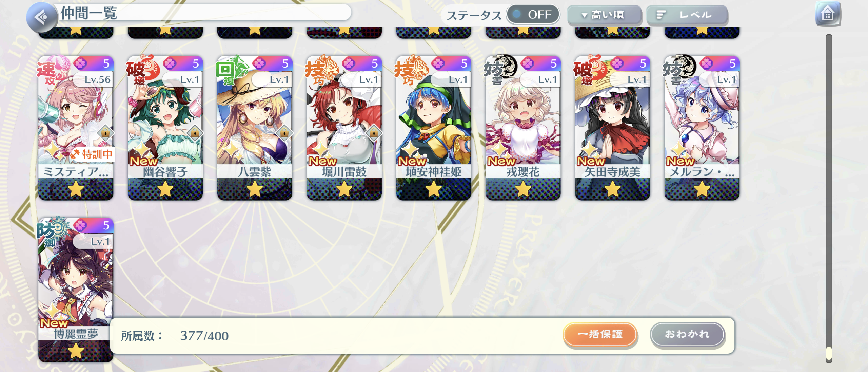Toggle the lock icon on Mystia's card
The image size is (868, 372).
pos(105,133)
